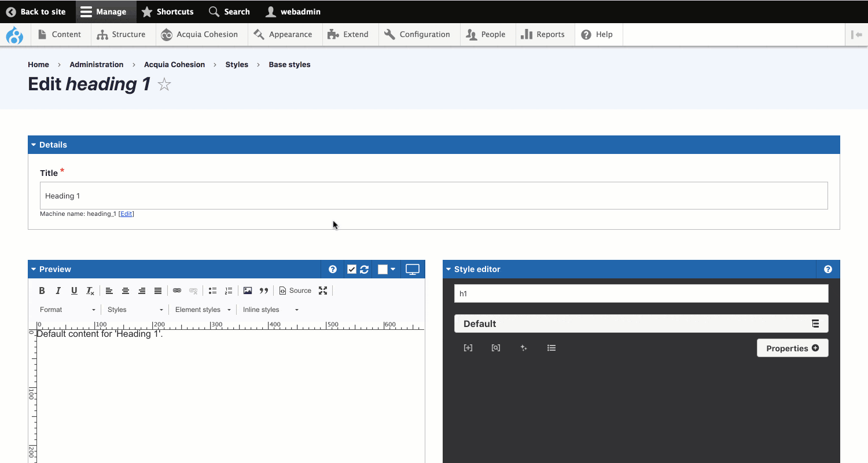Click the italic formatting icon
Screen dimensions: 868x463
(58, 291)
